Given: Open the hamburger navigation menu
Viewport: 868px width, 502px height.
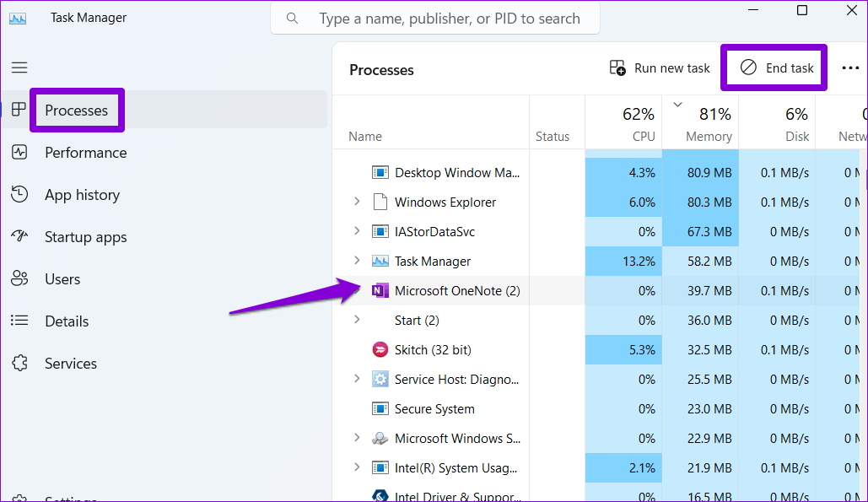Looking at the screenshot, I should point(19,67).
